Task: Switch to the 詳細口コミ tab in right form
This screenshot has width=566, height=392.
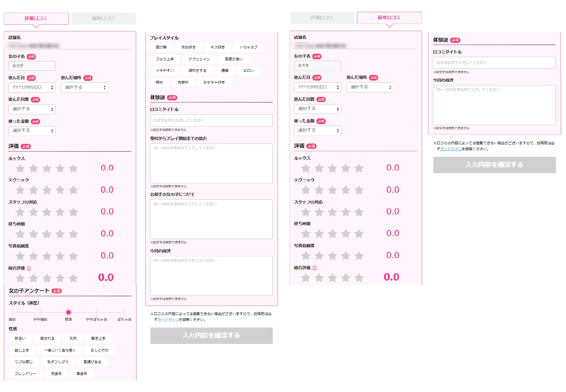Action: pyautogui.click(x=322, y=18)
